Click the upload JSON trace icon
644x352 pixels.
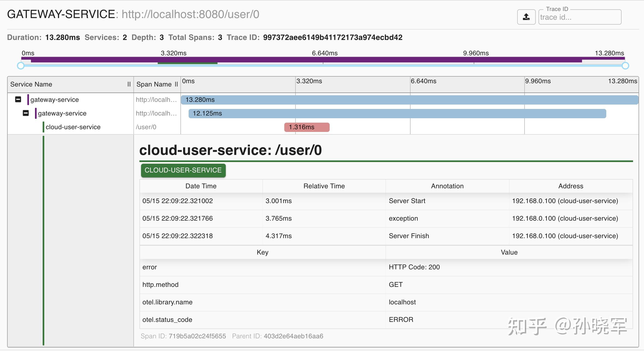[x=526, y=17]
